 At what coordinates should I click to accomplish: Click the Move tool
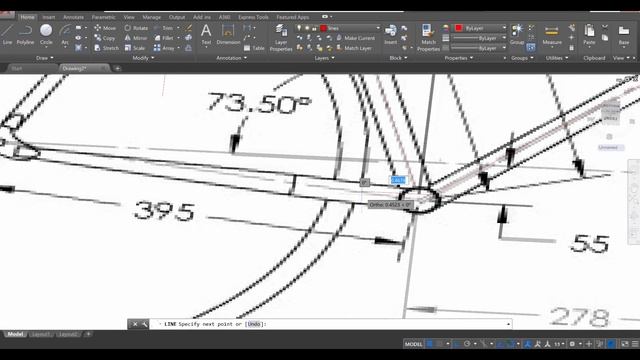[x=105, y=28]
